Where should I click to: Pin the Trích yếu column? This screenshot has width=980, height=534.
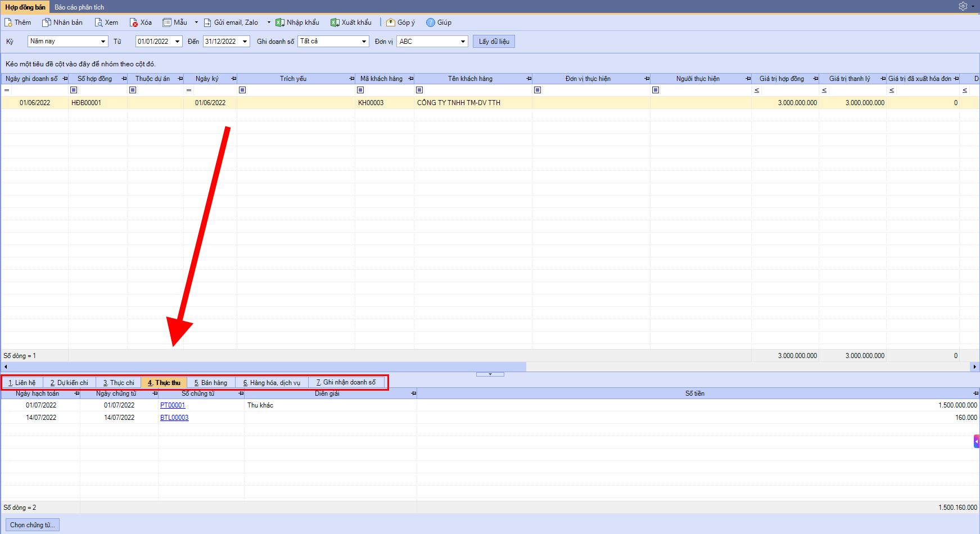click(352, 79)
